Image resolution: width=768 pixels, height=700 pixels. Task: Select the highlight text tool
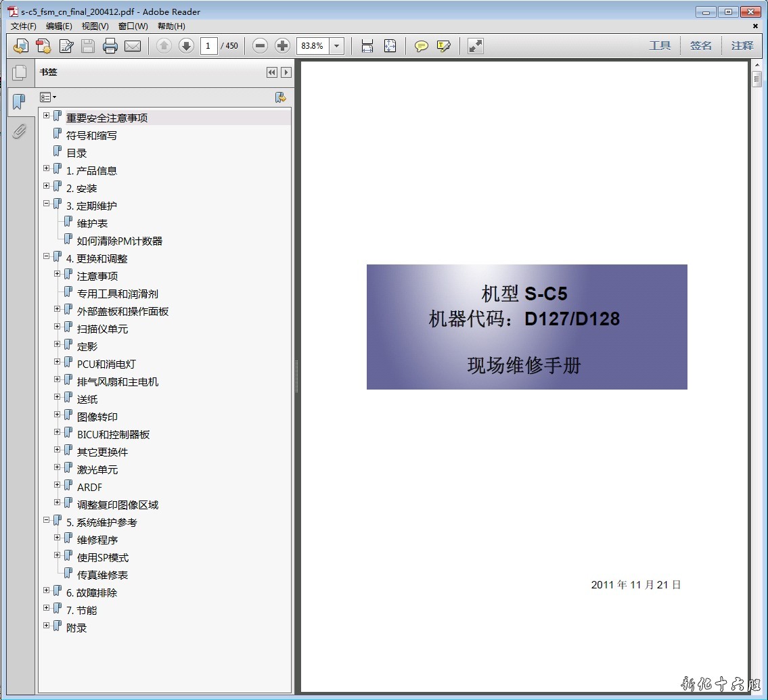[444, 46]
